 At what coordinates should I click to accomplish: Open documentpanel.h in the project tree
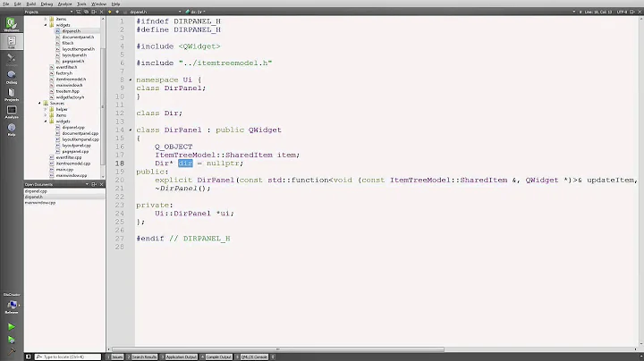tap(78, 37)
